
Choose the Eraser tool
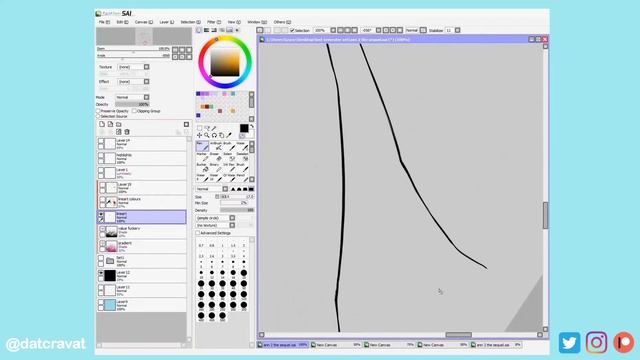tap(216, 157)
